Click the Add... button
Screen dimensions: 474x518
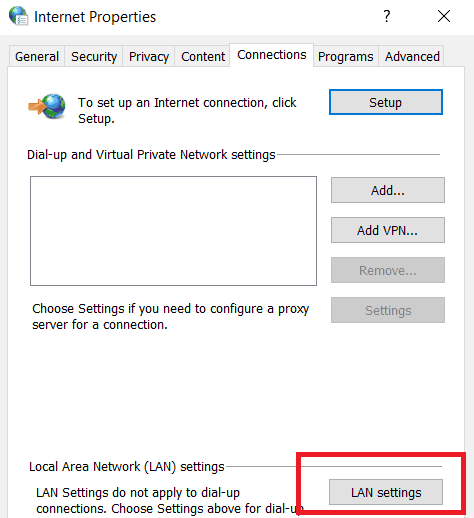pos(388,190)
